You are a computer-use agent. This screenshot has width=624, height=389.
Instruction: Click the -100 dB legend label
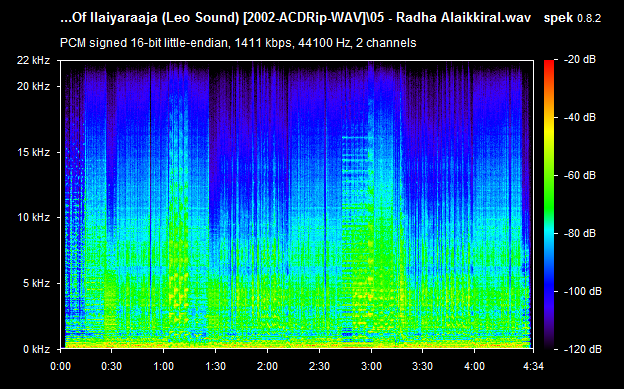583,291
